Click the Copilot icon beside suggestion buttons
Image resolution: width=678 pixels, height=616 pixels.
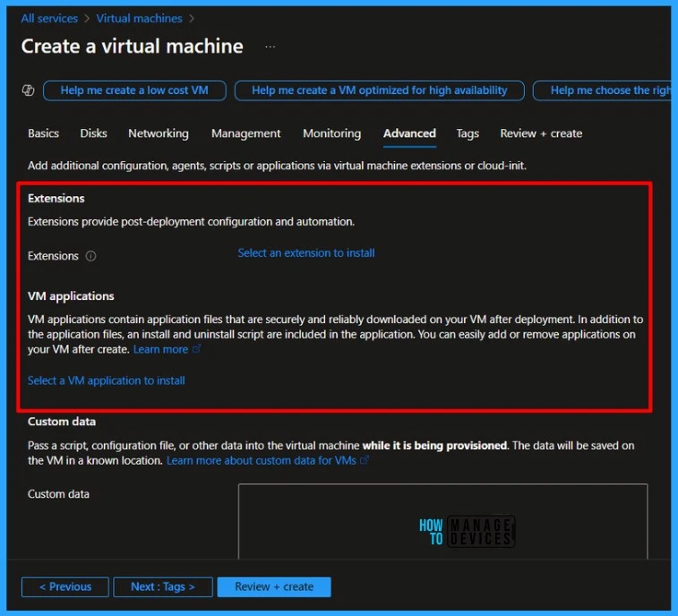point(28,90)
